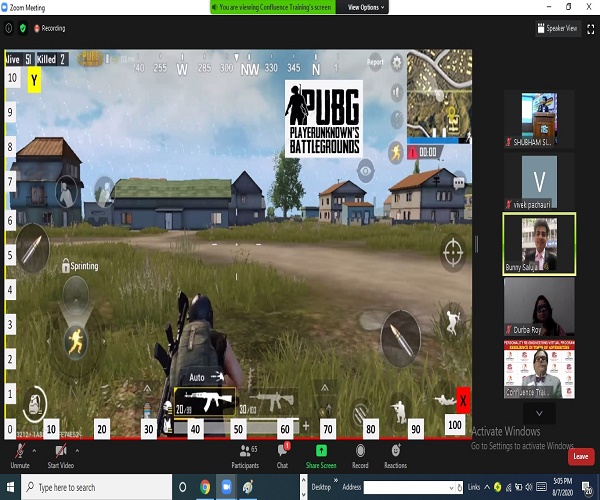Enter Zoom full screen mode
Image resolution: width=600 pixels, height=500 pixels.
pos(590,29)
